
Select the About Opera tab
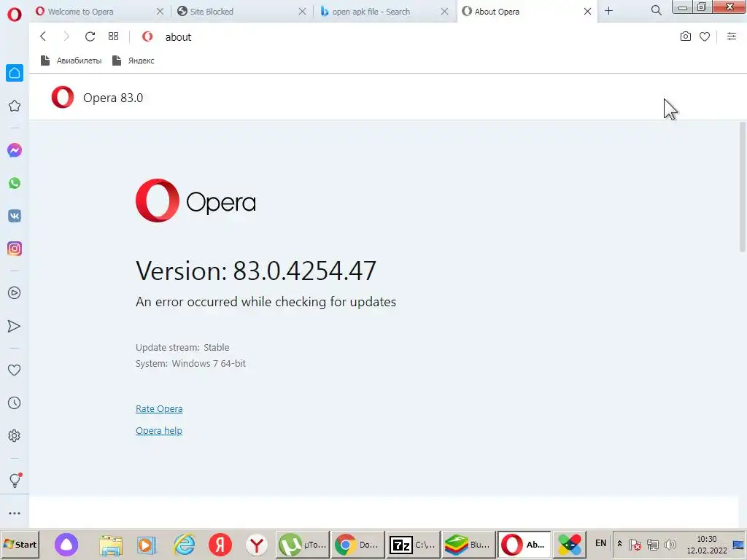click(520, 12)
